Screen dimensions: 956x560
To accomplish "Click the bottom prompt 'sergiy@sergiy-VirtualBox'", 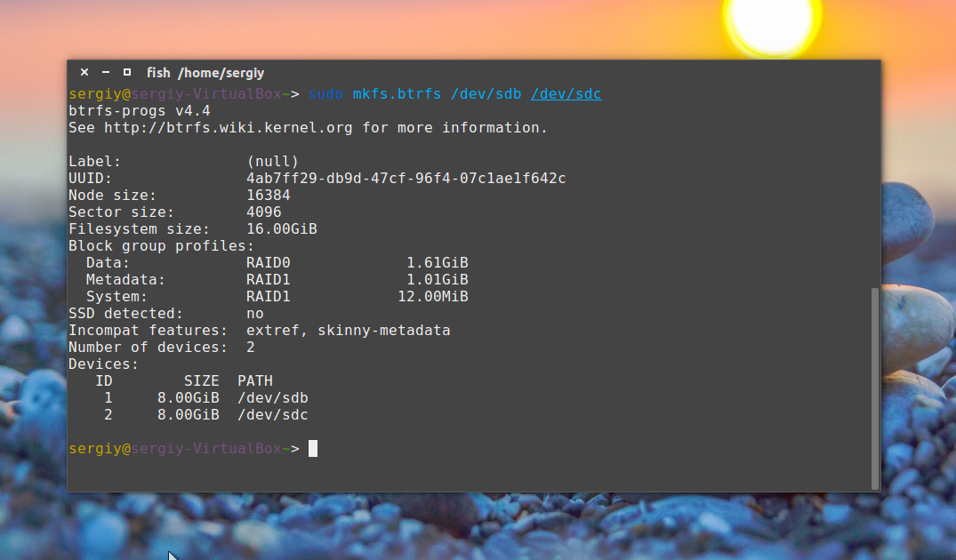I will [175, 449].
